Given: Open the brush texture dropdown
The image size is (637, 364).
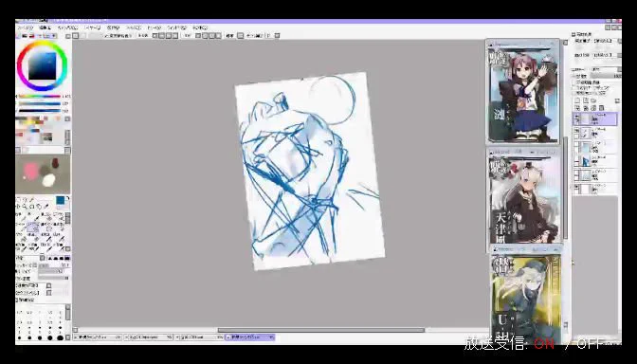Looking at the screenshot, I should click(x=34, y=293).
